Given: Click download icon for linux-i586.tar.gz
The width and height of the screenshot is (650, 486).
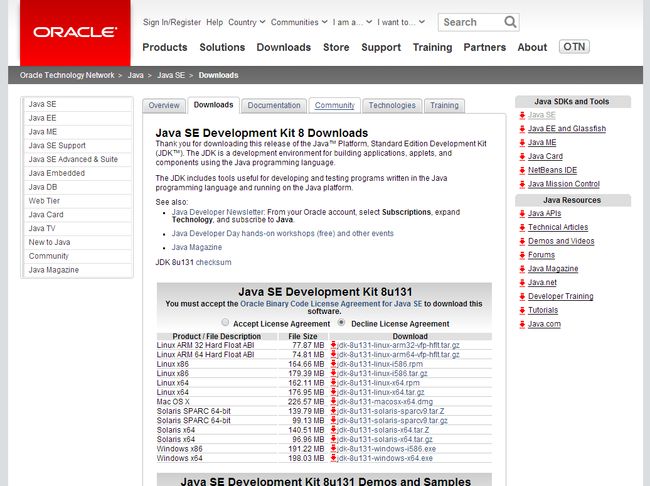Looking at the screenshot, I should pyautogui.click(x=333, y=373).
